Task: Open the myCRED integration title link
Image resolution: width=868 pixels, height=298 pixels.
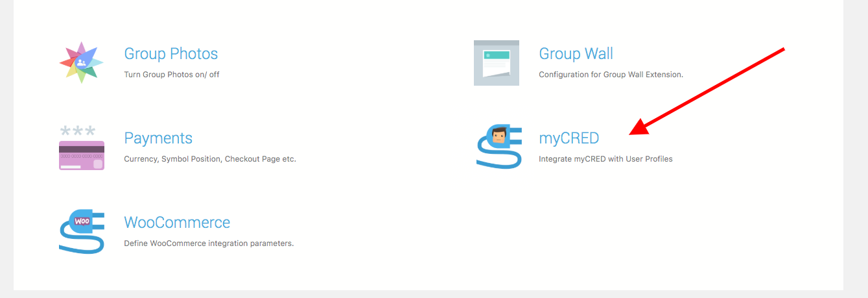Action: tap(569, 138)
